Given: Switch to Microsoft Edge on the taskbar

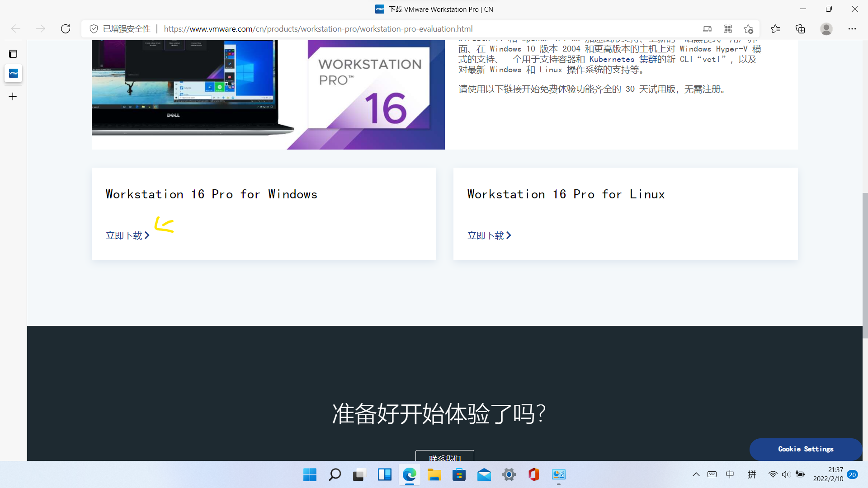Looking at the screenshot, I should point(409,474).
